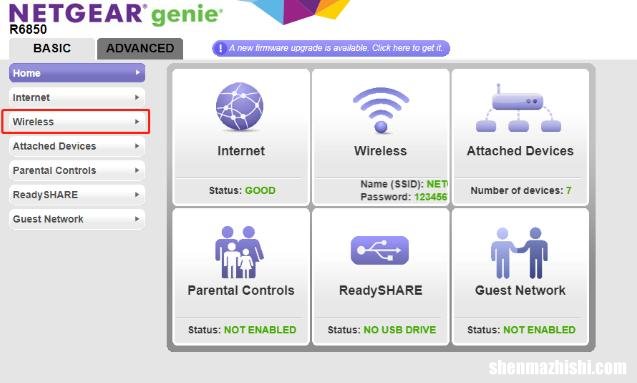
Task: Click the arrow on the sidebar Wireless item
Action: (x=137, y=122)
